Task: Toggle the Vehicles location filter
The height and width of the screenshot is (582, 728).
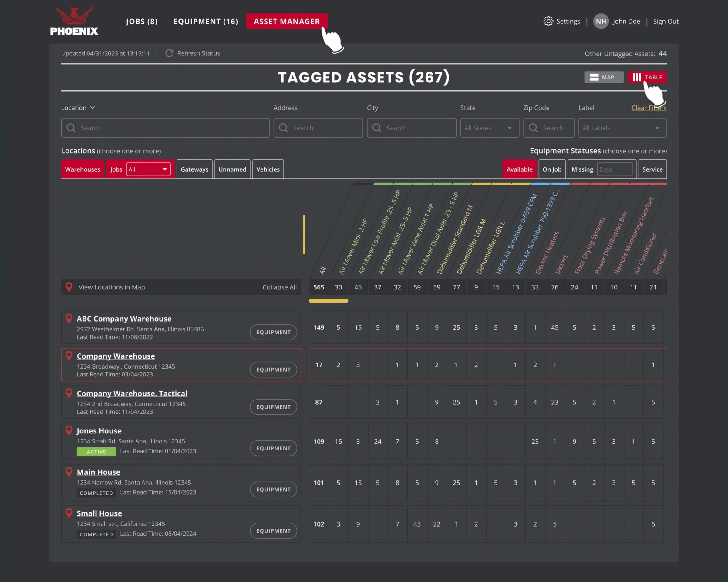Action: coord(268,169)
